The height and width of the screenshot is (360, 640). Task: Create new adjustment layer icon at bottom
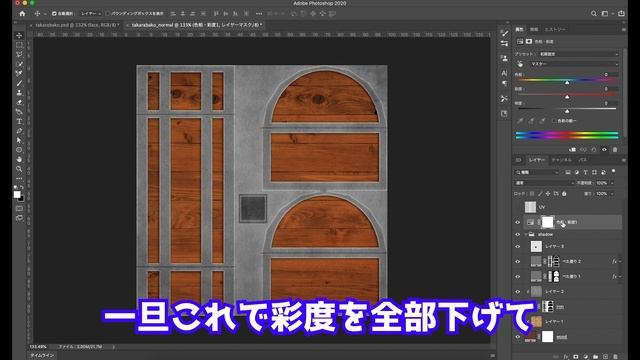(x=586, y=356)
